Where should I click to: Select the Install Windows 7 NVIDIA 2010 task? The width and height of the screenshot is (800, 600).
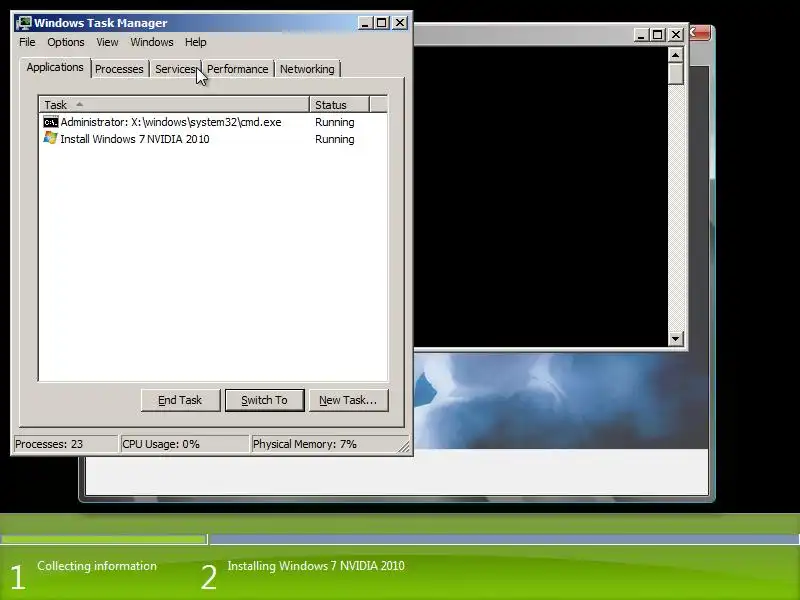(x=213, y=139)
